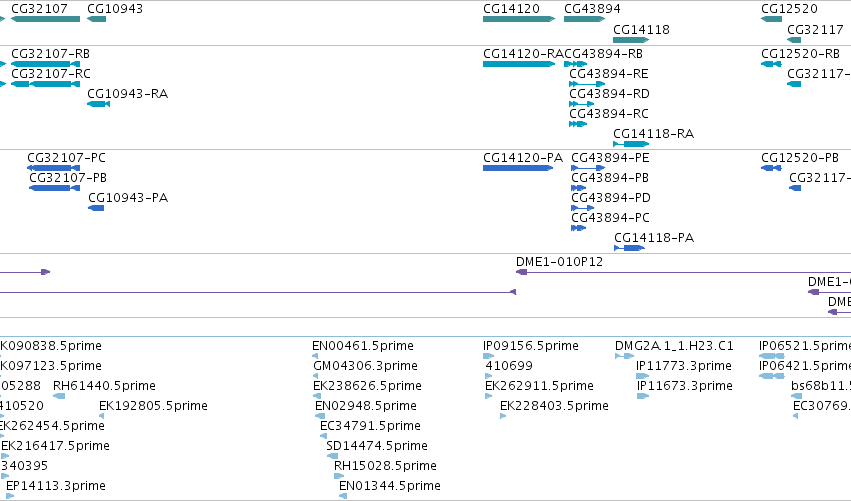
Task: Click the CG14118-RA transcript
Action: point(631,144)
